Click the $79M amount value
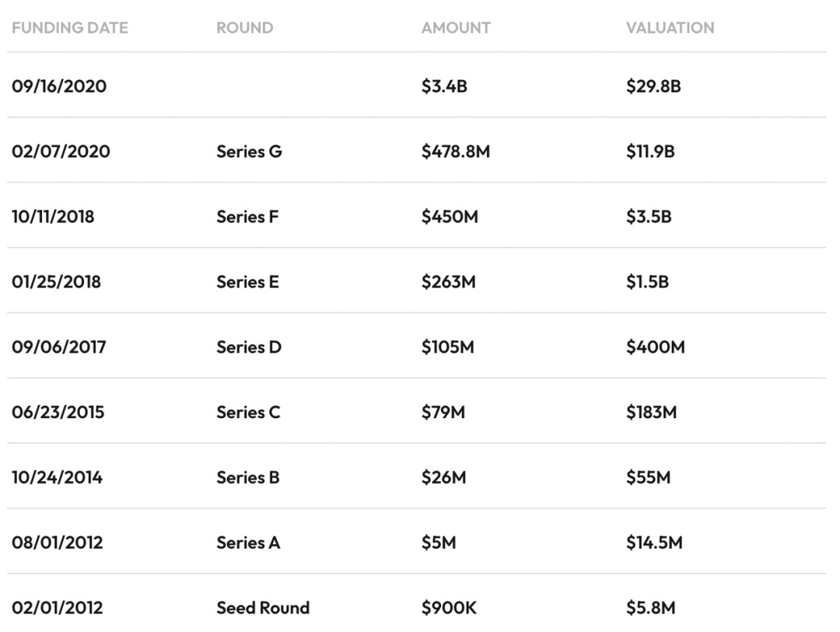840x632 pixels. coord(443,412)
